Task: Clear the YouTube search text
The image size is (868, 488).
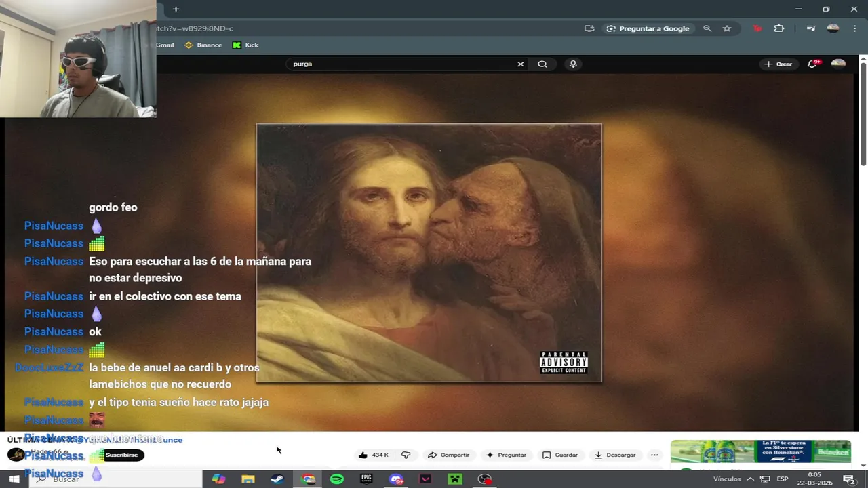Action: click(521, 64)
